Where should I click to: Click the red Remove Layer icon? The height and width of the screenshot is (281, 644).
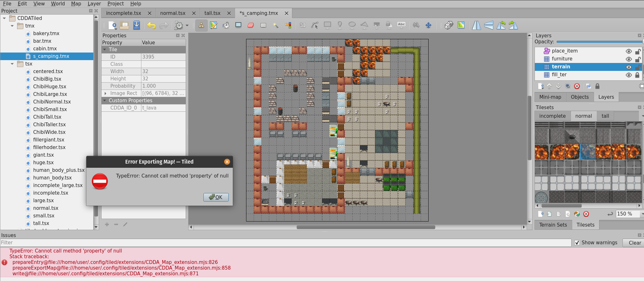(577, 86)
